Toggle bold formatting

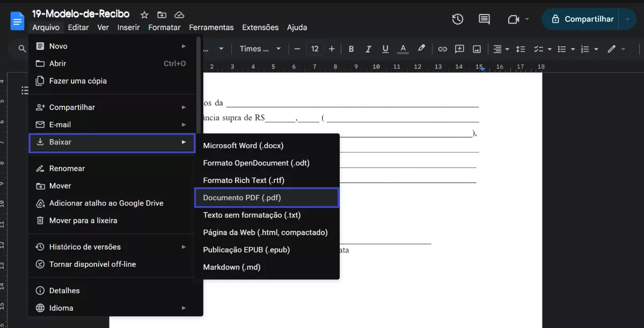(351, 49)
